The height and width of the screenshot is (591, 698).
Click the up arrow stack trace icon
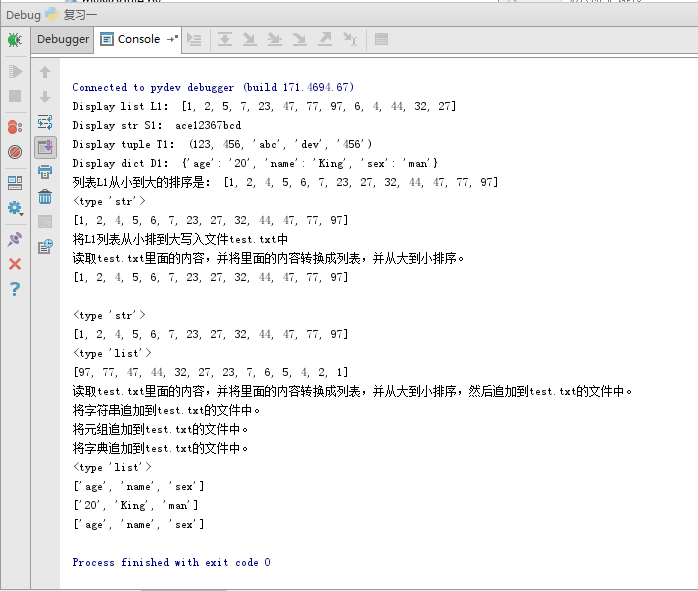45,72
